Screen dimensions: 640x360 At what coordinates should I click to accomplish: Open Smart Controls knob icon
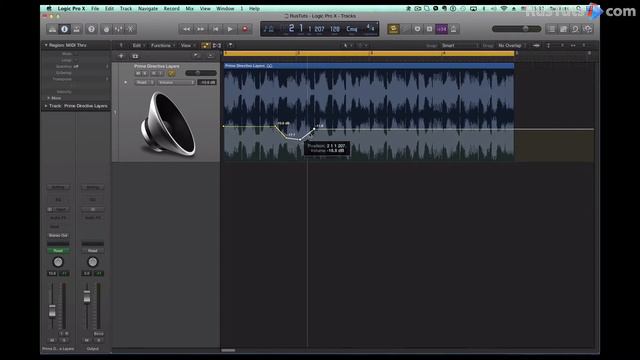point(107,29)
